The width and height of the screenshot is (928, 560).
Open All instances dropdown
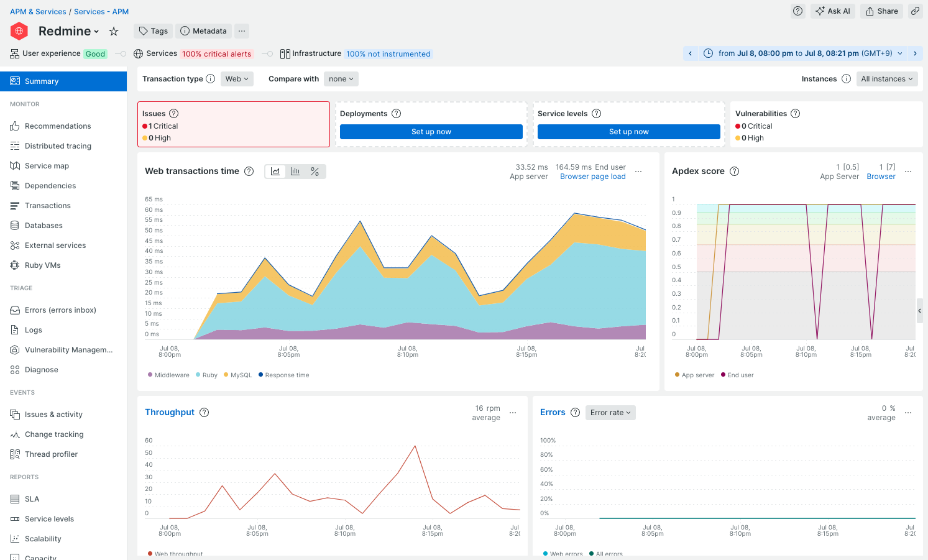pyautogui.click(x=887, y=79)
